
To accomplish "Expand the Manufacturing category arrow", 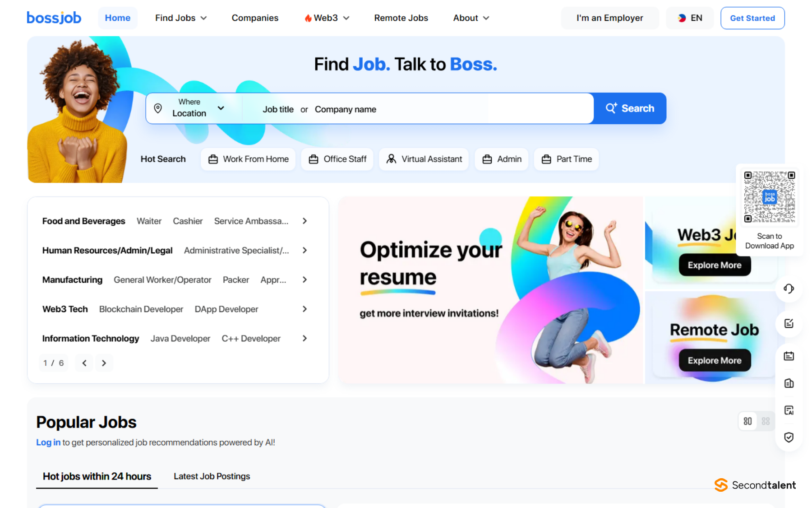I will [305, 280].
